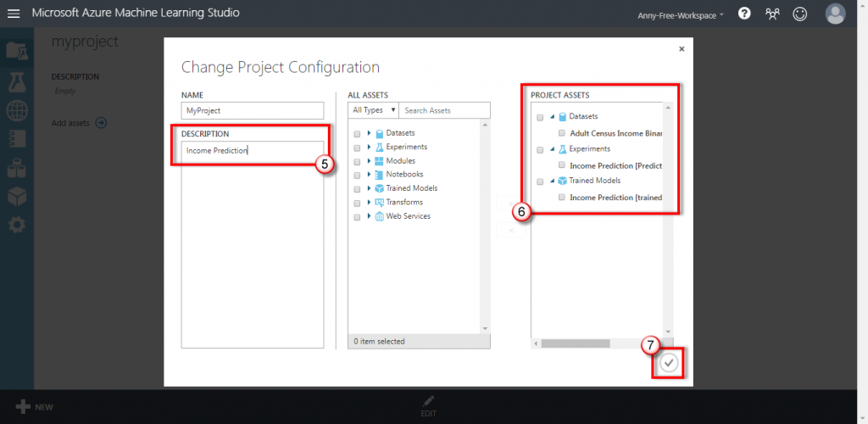Click the Search Assets field
This screenshot has height=424, width=868.
[x=444, y=110]
